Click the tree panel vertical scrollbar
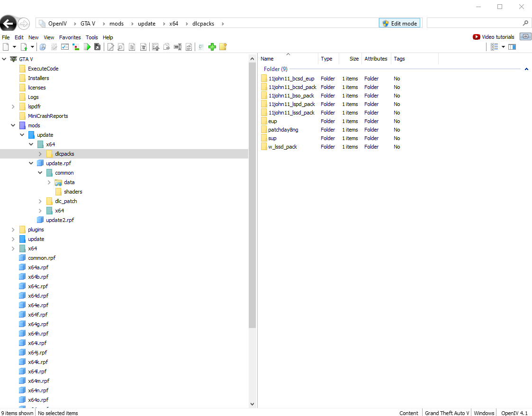 point(252,189)
